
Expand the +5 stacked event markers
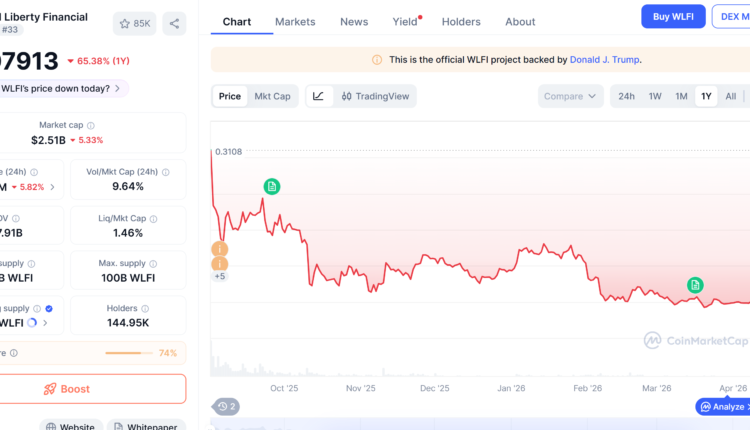click(219, 275)
